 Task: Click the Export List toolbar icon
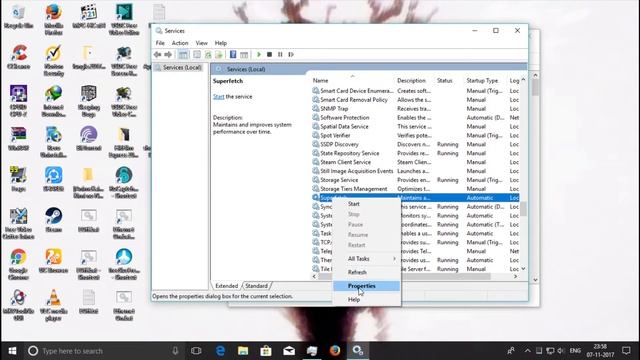click(x=219, y=54)
